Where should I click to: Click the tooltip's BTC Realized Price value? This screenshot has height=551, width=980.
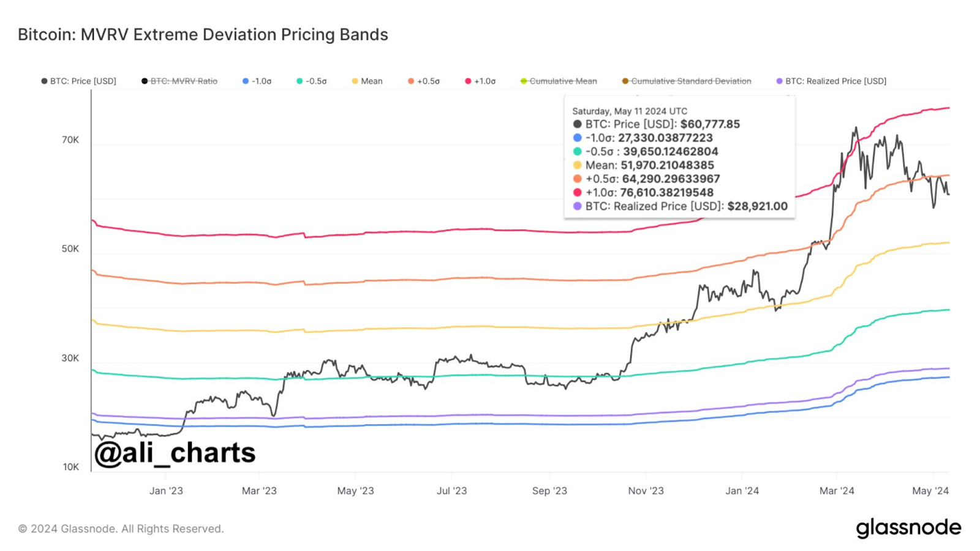[x=758, y=206]
